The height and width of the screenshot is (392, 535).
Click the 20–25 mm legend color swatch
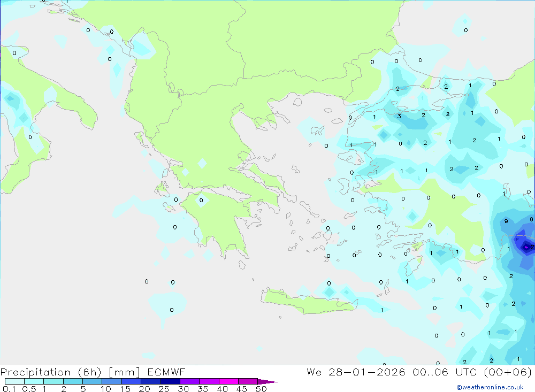tap(150, 381)
